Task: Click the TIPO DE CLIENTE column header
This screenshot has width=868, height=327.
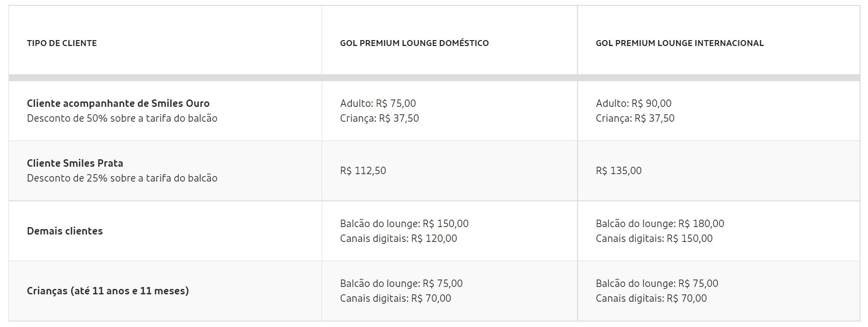Action: pos(62,43)
